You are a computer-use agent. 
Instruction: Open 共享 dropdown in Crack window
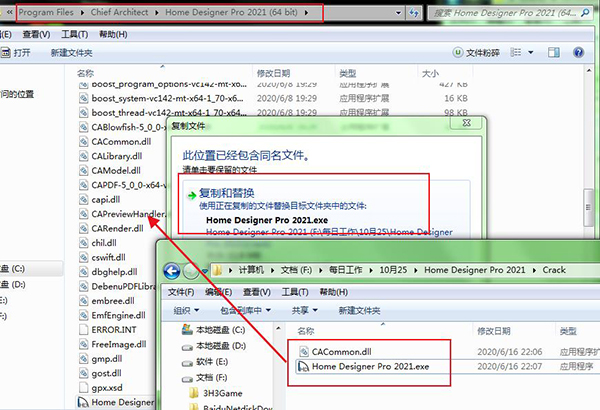[x=305, y=310]
